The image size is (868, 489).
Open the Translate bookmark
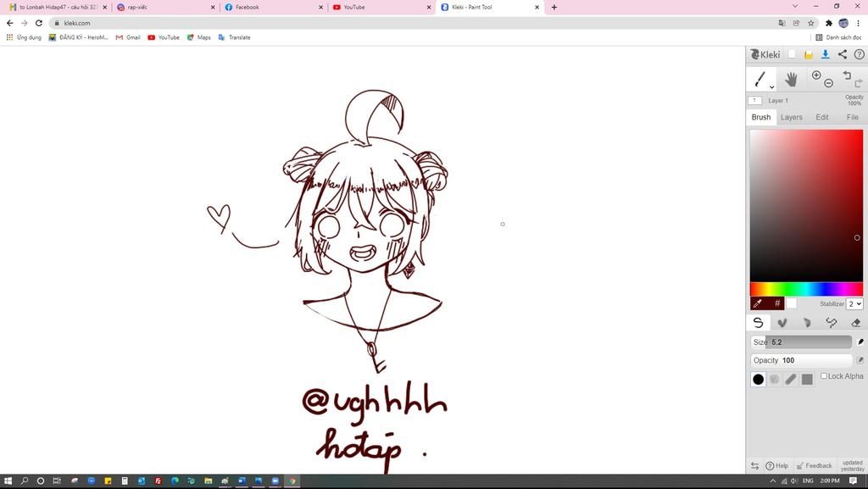tap(234, 37)
